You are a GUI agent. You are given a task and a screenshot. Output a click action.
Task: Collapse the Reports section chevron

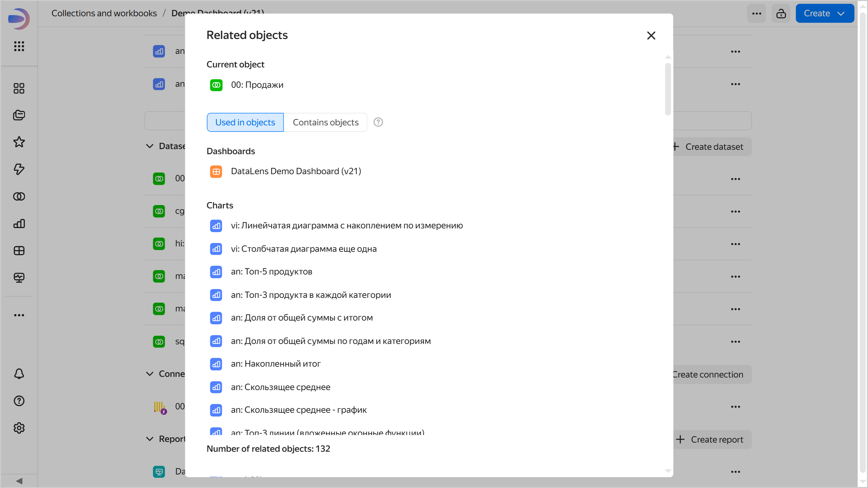150,439
